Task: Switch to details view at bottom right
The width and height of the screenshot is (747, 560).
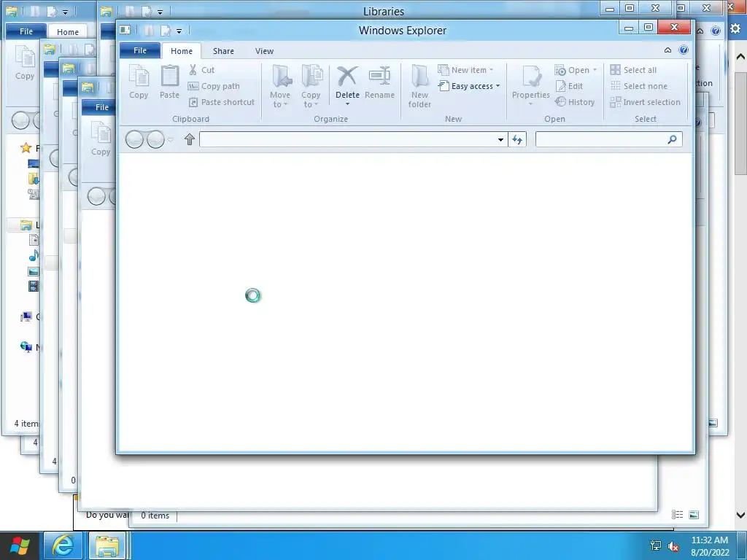Action: point(678,515)
